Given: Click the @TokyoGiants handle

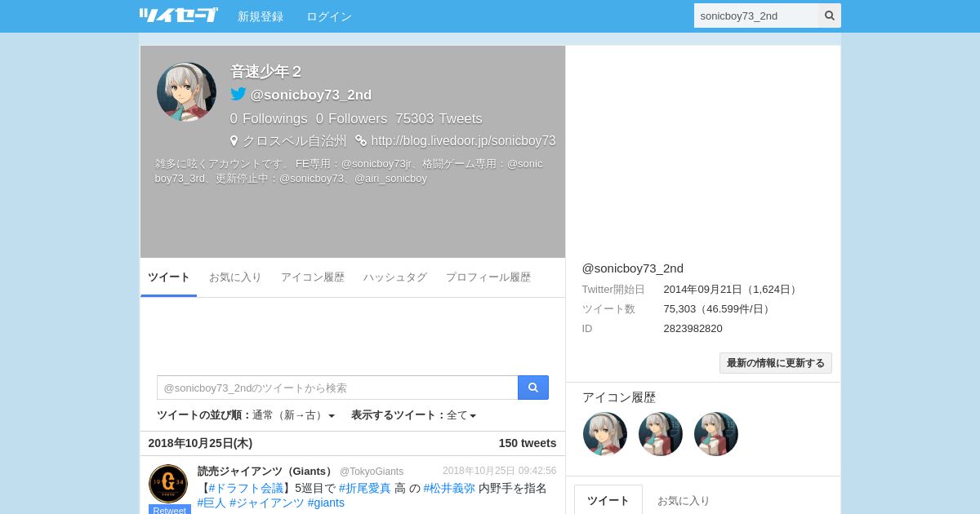Looking at the screenshot, I should point(372,472).
